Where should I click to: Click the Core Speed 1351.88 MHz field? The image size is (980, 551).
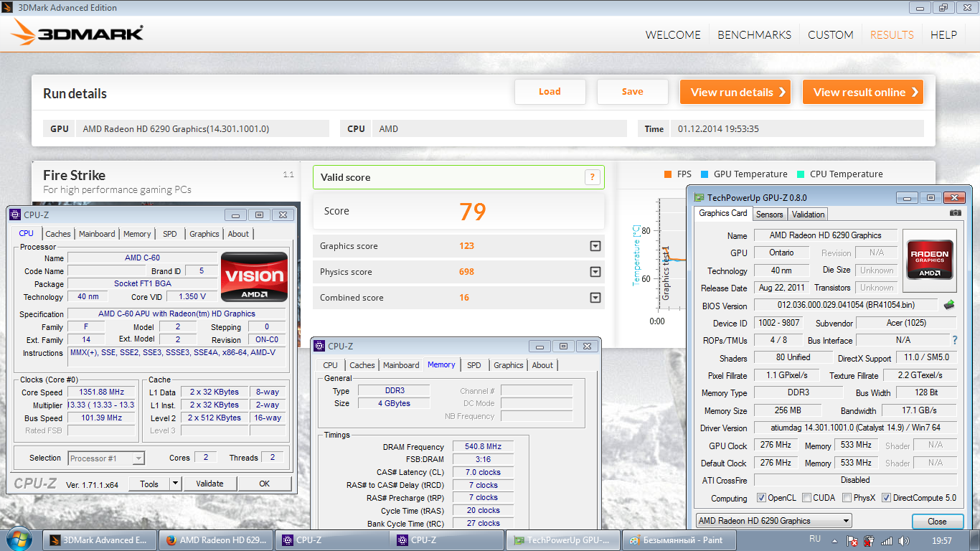click(x=101, y=392)
